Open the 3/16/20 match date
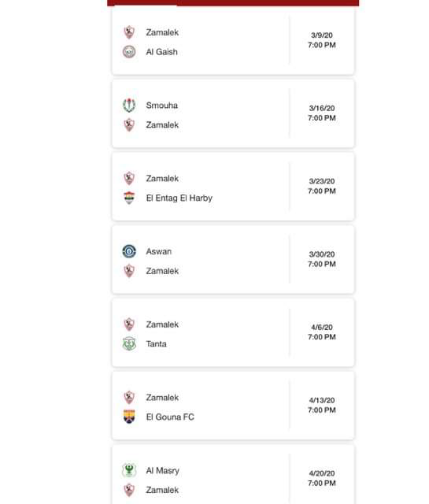429x504 pixels. (322, 108)
